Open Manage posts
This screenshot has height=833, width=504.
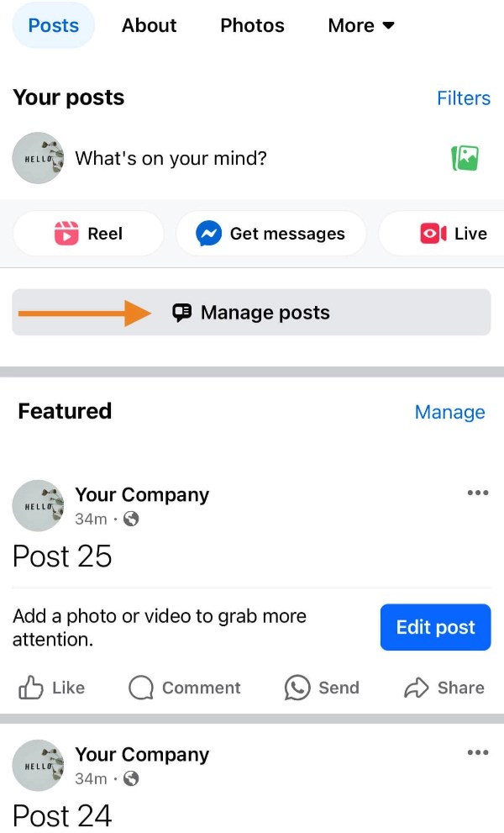coord(252,312)
